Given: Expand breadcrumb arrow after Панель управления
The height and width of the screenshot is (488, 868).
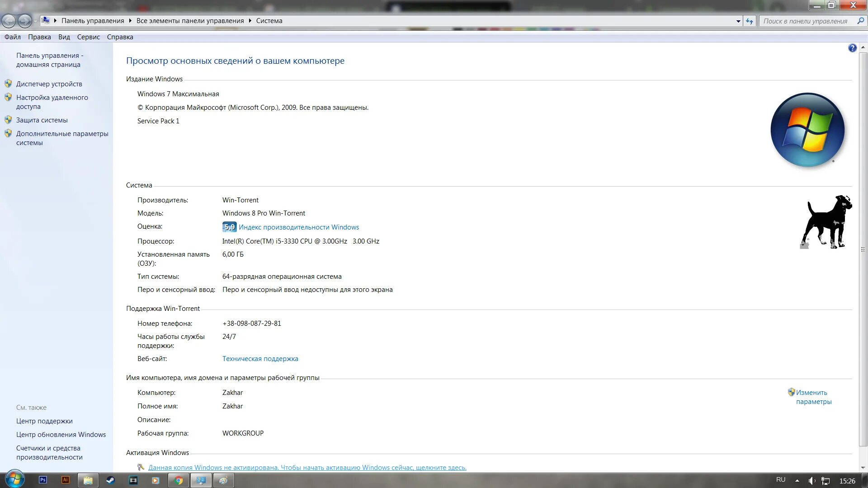Looking at the screenshot, I should 130,21.
